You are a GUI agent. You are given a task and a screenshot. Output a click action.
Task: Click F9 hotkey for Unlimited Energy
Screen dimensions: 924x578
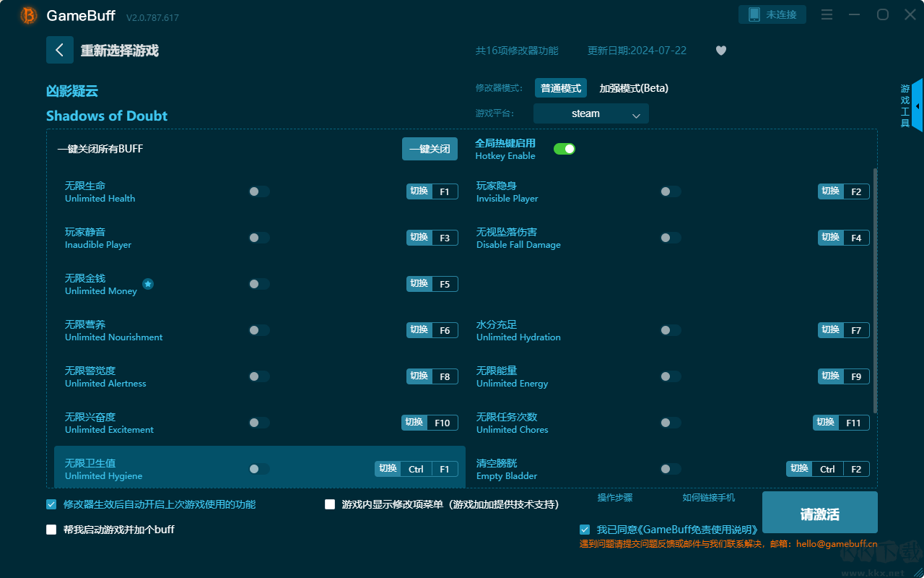click(844, 376)
